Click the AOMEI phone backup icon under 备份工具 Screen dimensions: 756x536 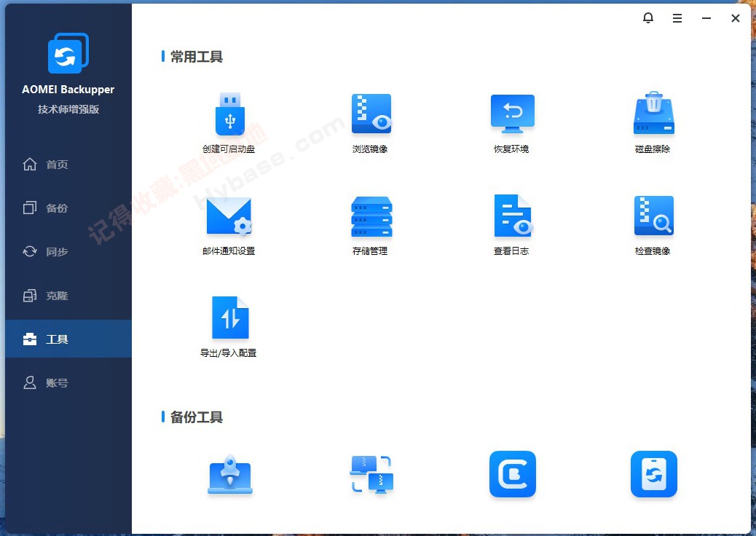point(653,474)
